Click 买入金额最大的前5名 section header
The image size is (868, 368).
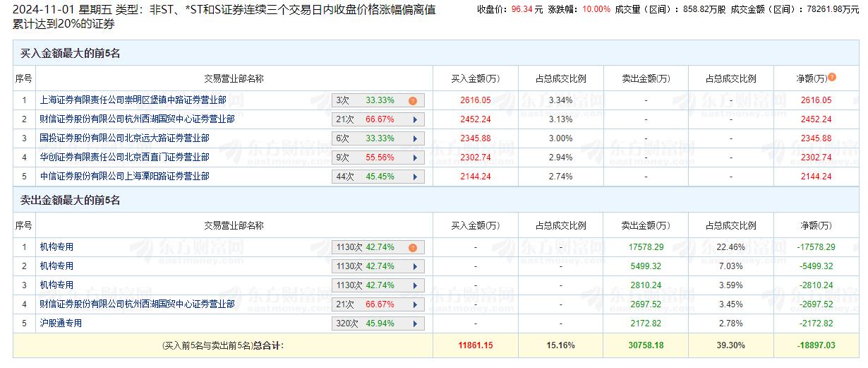point(70,54)
